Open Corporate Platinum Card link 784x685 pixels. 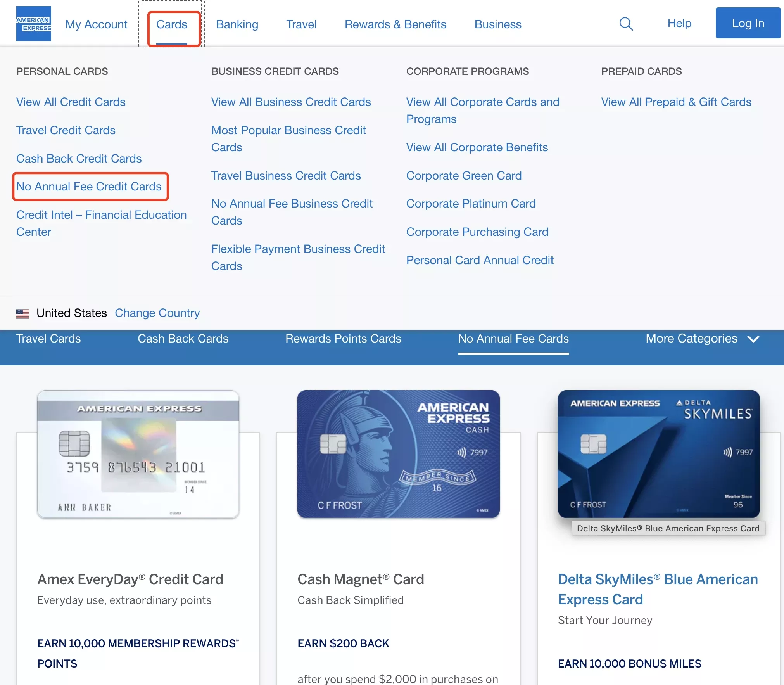pos(471,203)
